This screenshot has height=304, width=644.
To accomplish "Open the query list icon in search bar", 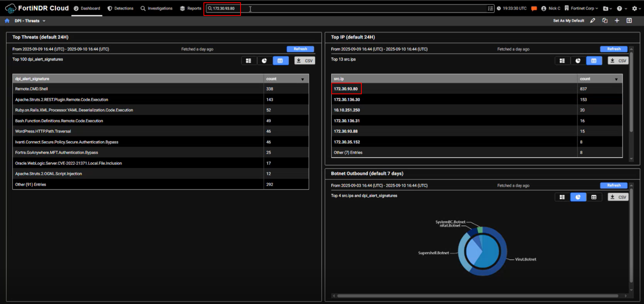I will pyautogui.click(x=490, y=8).
